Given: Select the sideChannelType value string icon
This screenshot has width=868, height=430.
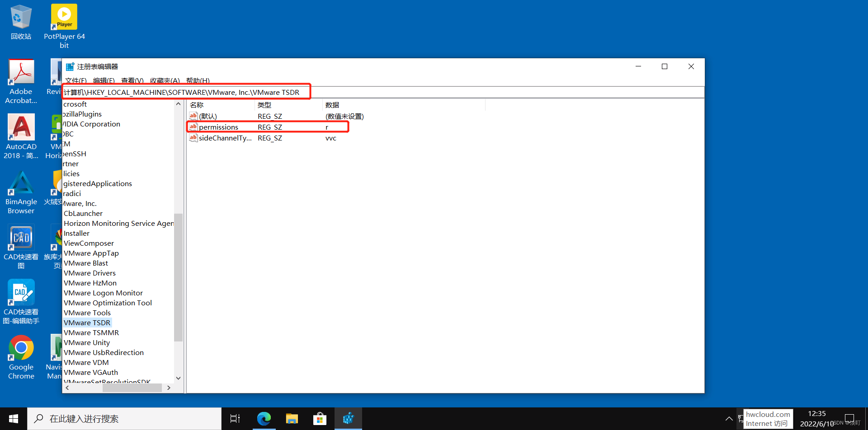Looking at the screenshot, I should (193, 138).
